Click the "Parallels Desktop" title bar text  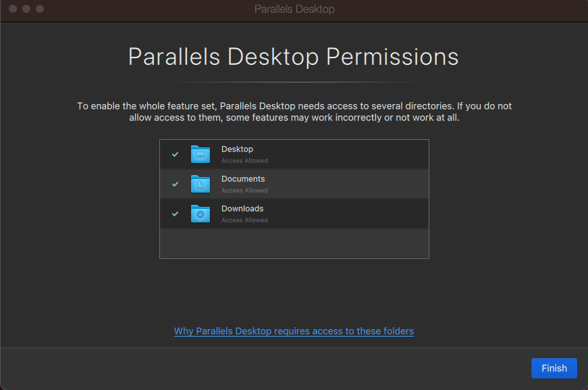tap(294, 9)
